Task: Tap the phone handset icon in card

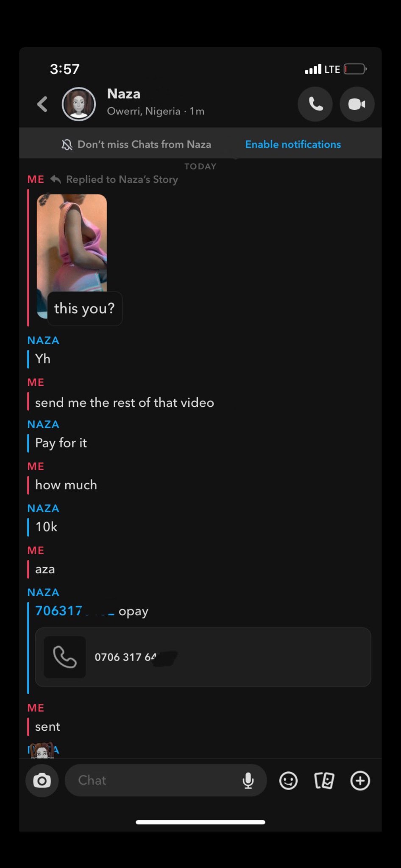Action: pos(65,657)
